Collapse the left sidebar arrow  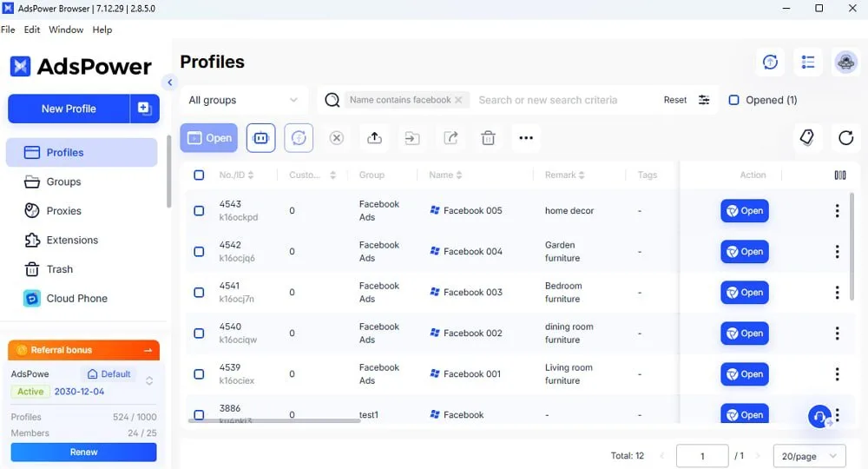(x=170, y=83)
